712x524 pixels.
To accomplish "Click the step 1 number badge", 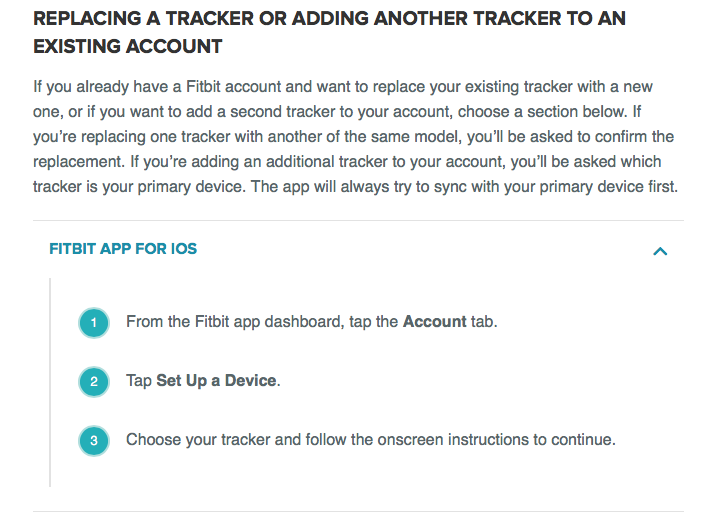I will click(93, 323).
